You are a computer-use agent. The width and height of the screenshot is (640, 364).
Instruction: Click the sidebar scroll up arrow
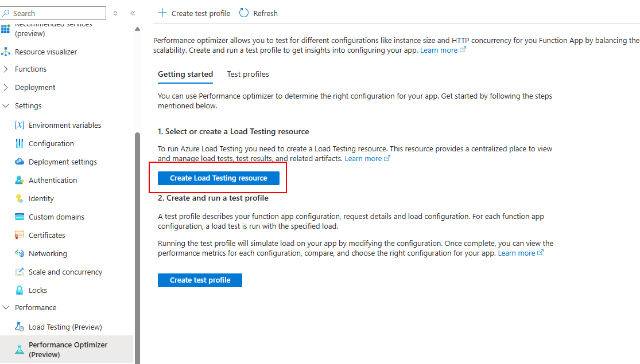[x=138, y=29]
